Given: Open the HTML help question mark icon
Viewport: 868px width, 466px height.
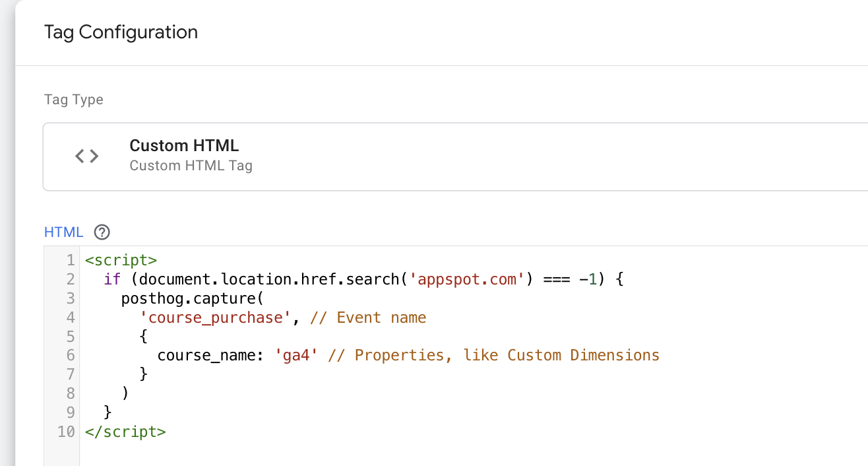Looking at the screenshot, I should point(102,232).
